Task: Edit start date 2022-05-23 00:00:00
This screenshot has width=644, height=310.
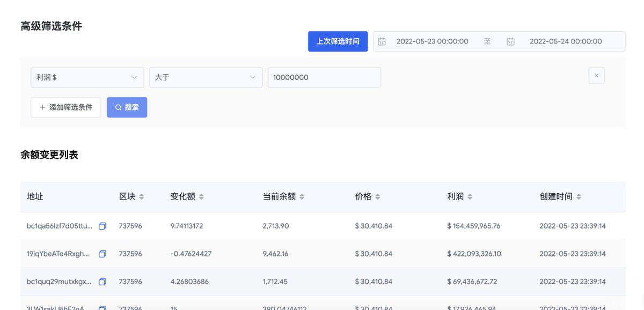Action: pyautogui.click(x=433, y=41)
